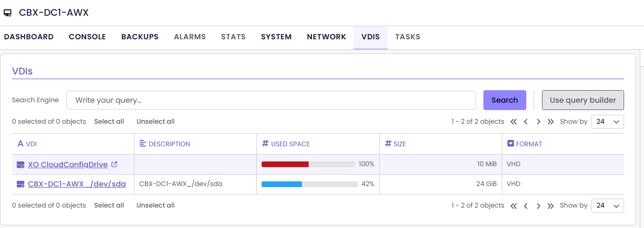This screenshot has width=644, height=228.
Task: Sort table by the FORMAT column header
Action: (528, 144)
